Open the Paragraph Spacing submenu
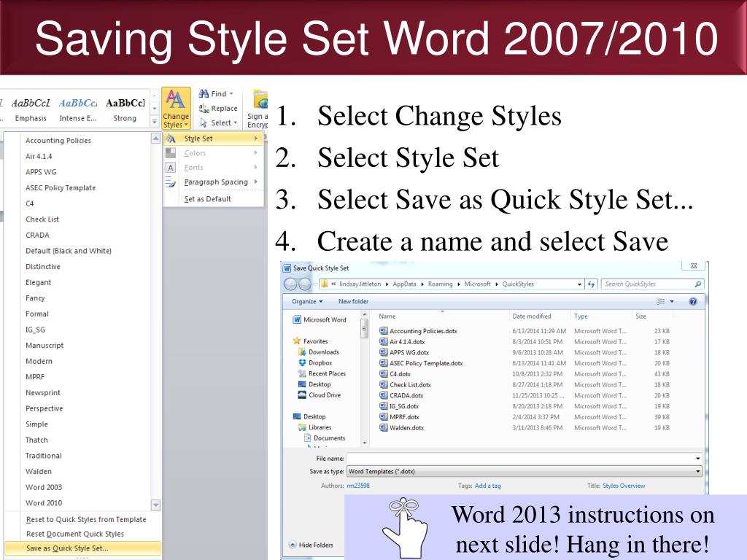 213,182
